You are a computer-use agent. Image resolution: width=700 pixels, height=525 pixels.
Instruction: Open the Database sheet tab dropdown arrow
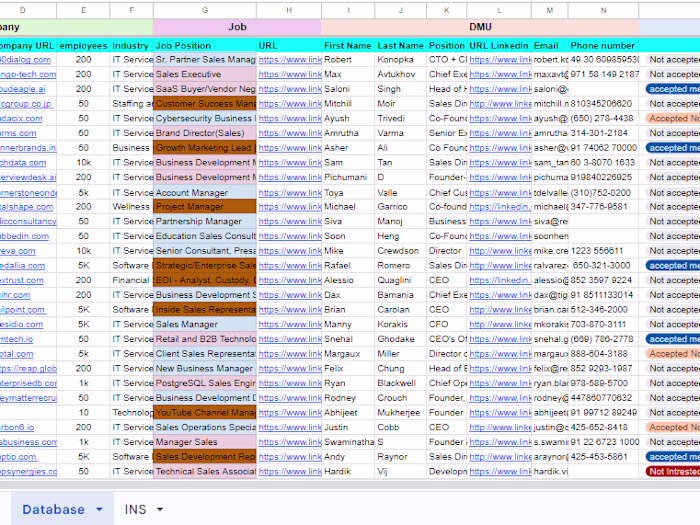tap(99, 509)
